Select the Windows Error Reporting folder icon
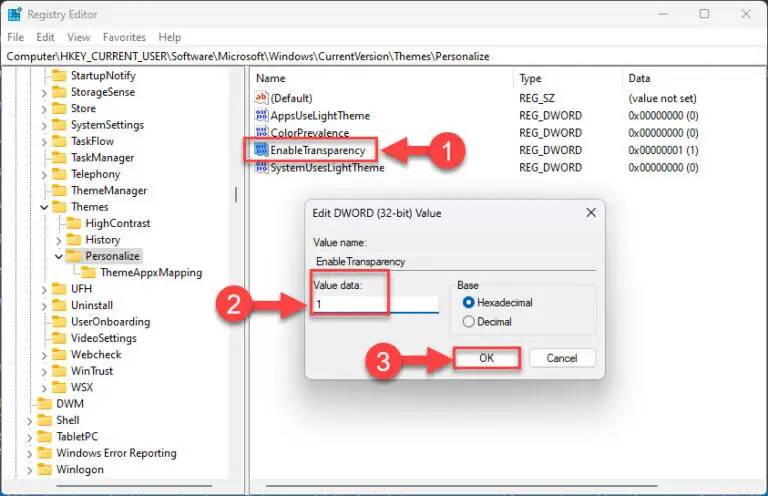The image size is (768, 496). pyautogui.click(x=44, y=453)
